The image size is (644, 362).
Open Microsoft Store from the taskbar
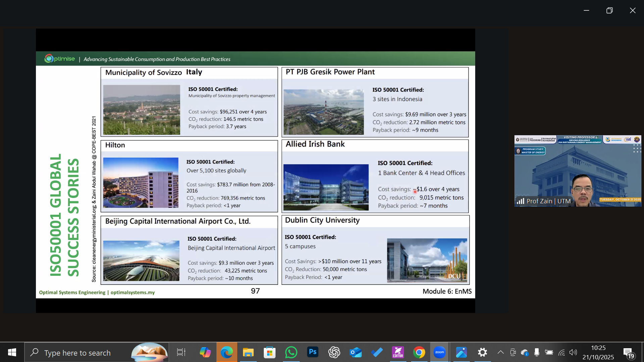pyautogui.click(x=269, y=352)
